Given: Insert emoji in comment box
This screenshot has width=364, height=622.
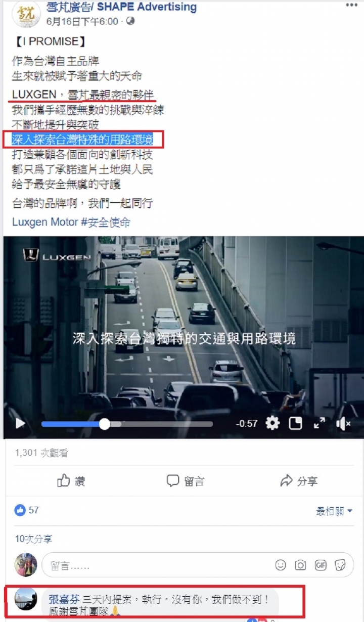Looking at the screenshot, I should pos(281,565).
